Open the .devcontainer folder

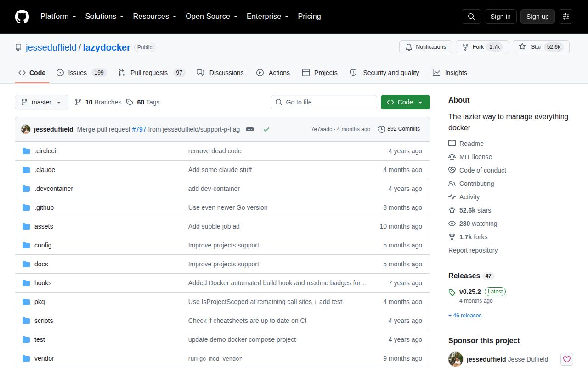click(54, 189)
